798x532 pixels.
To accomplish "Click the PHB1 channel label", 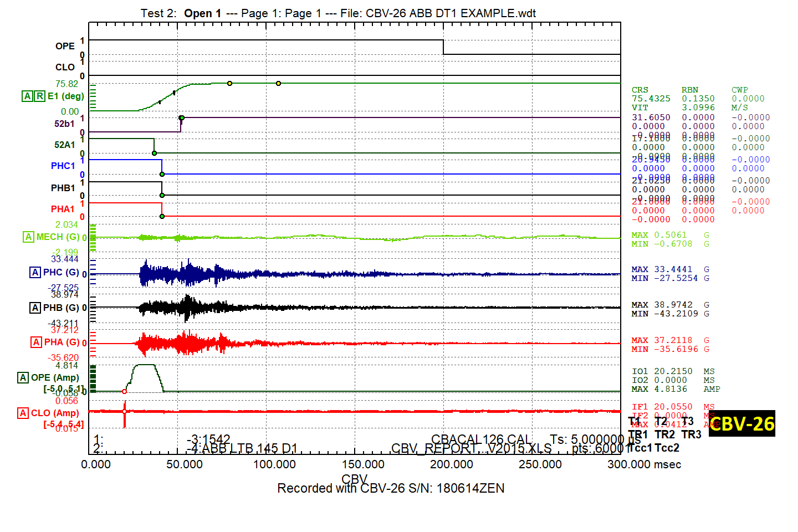I will 63,188.
